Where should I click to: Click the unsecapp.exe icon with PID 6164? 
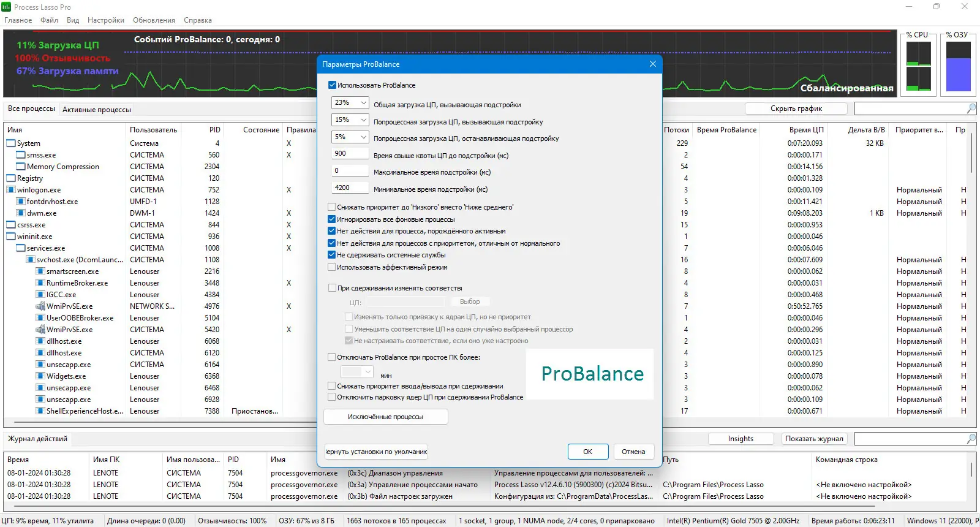pyautogui.click(x=40, y=365)
